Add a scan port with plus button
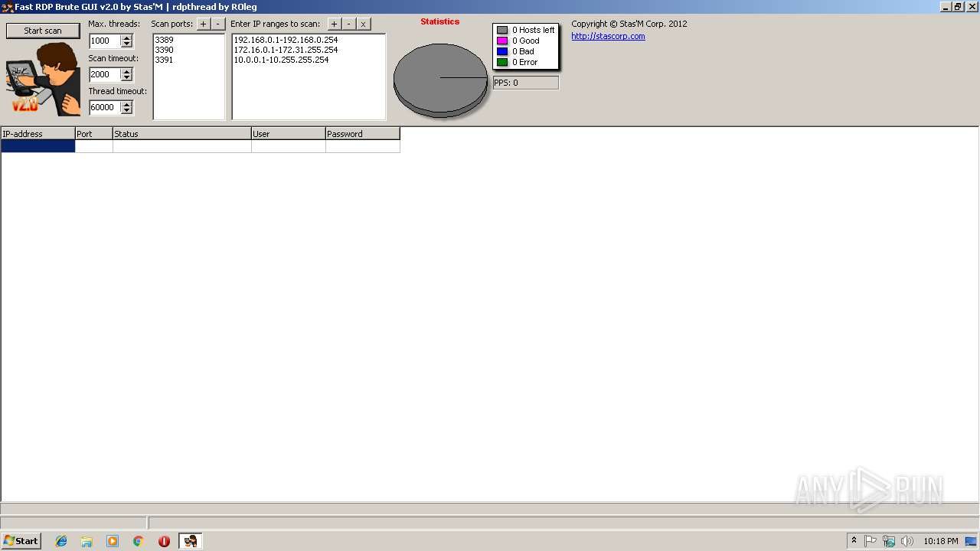The width and height of the screenshot is (980, 551). tap(203, 24)
